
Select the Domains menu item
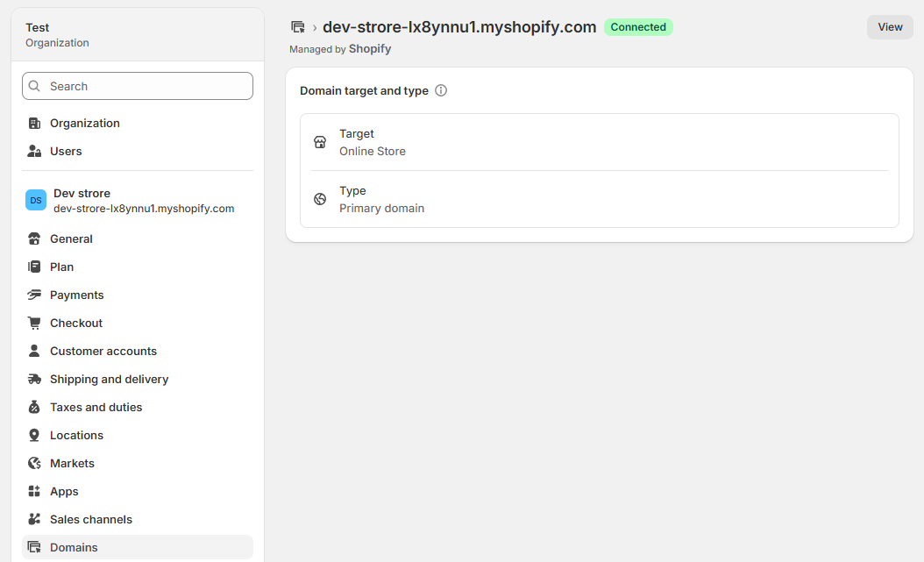coord(138,547)
